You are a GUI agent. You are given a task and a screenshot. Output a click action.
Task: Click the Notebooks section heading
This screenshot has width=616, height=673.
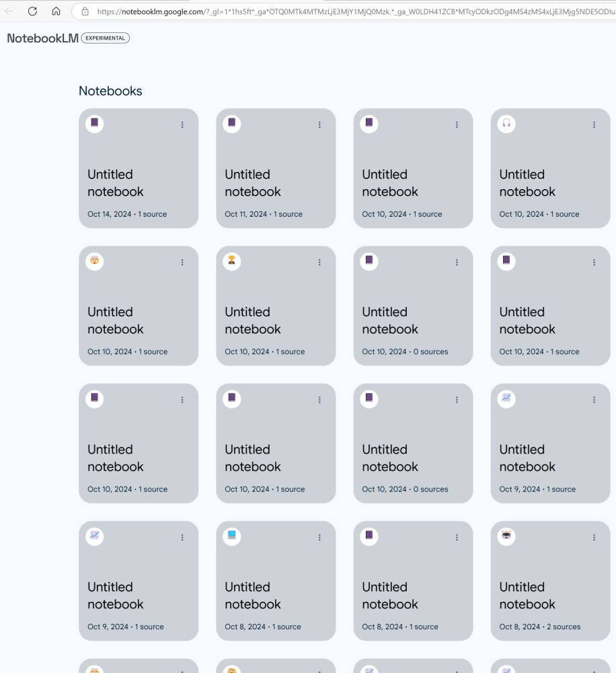pyautogui.click(x=110, y=91)
